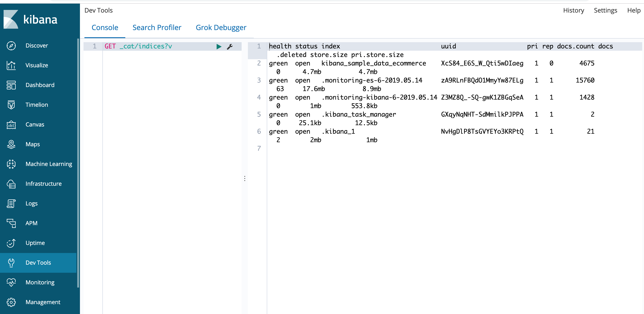Open Machine Learning
The width and height of the screenshot is (644, 314).
49,164
